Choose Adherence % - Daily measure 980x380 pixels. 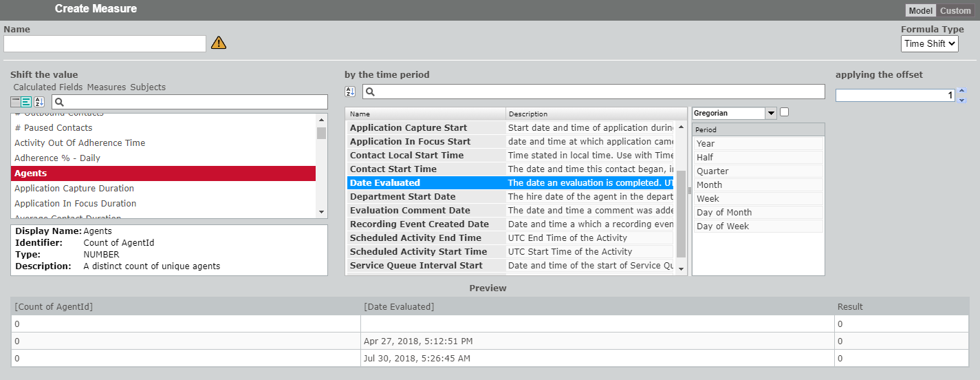click(x=57, y=158)
